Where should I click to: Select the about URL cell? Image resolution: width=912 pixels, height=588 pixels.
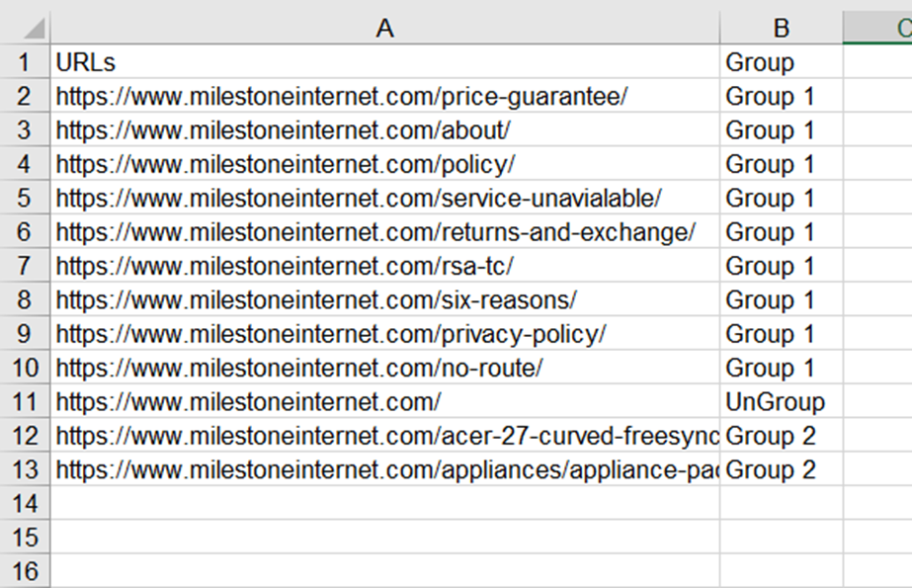[x=385, y=129]
